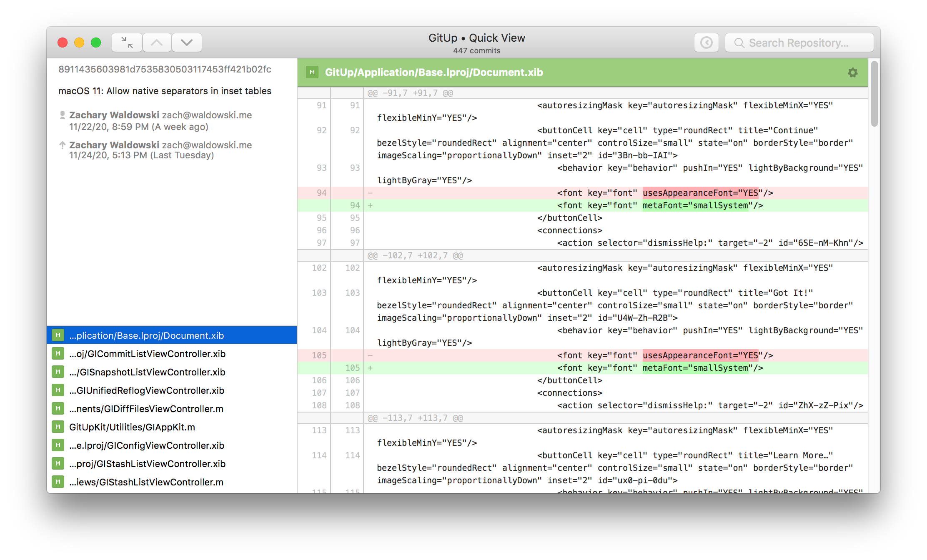Select Document.xib in changed files list
927x560 pixels.
point(147,335)
